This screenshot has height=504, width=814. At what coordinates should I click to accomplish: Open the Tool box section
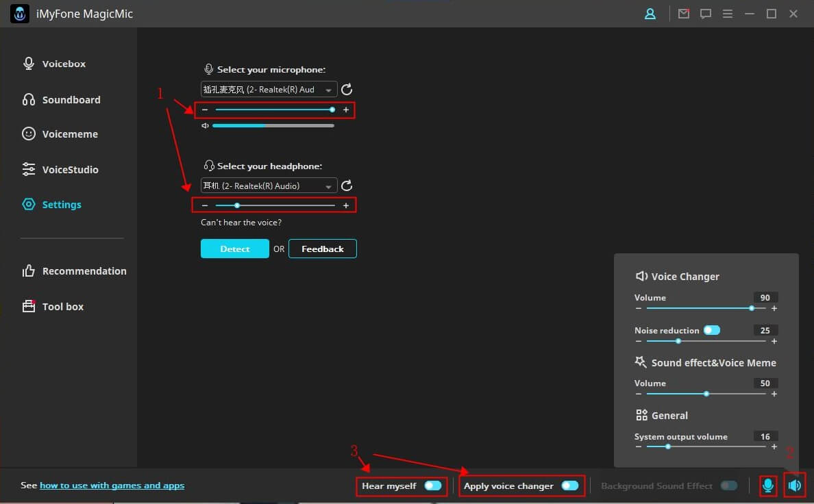pos(53,306)
